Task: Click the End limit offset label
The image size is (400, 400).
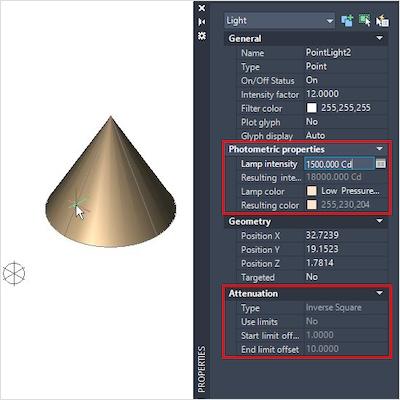Action: [270, 349]
